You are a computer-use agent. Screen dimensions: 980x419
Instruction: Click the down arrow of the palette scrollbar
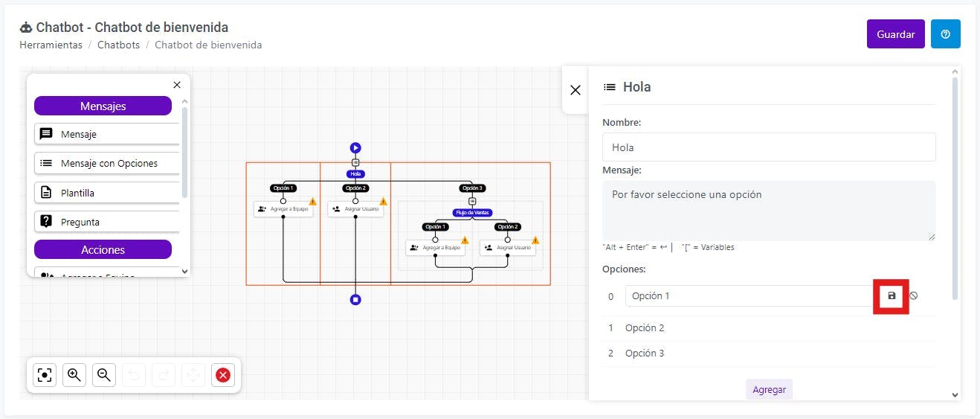click(x=185, y=272)
